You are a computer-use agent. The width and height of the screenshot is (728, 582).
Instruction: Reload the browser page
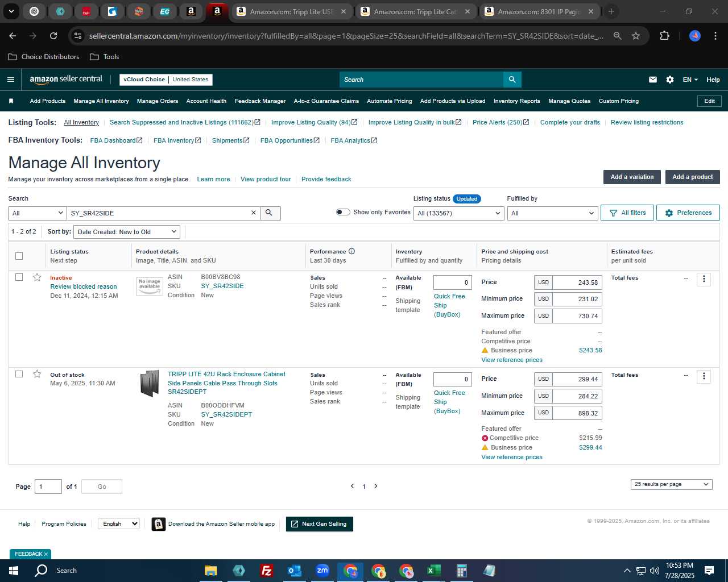point(53,36)
